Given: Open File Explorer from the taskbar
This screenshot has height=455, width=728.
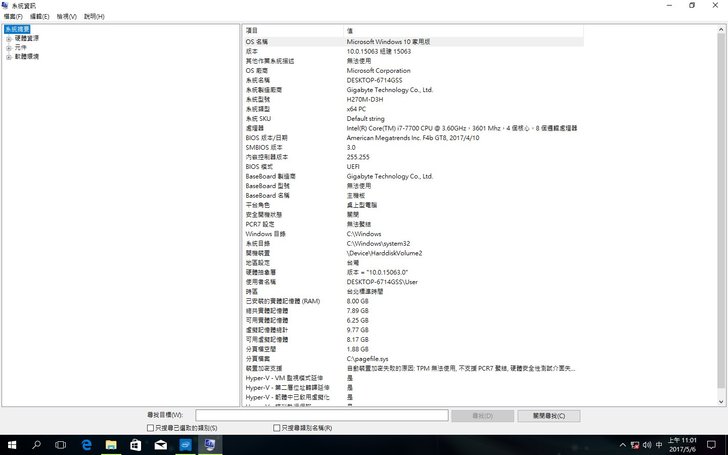Looking at the screenshot, I should click(x=111, y=445).
